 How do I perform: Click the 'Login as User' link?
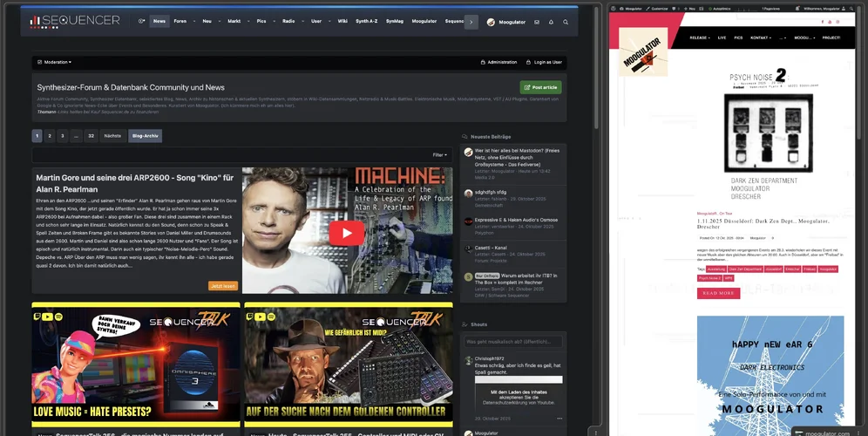pos(544,62)
